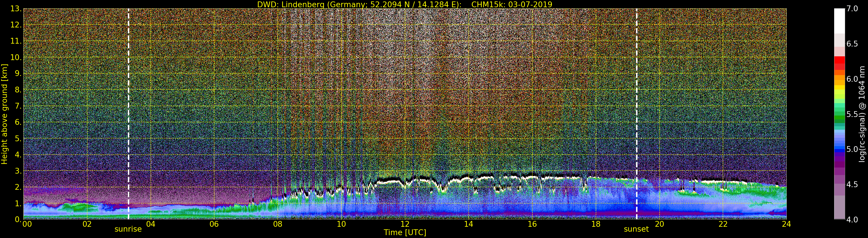Viewport: 868px width, 238px height.
Task: Click the '11.' height axis tick label
Action: tap(16, 41)
